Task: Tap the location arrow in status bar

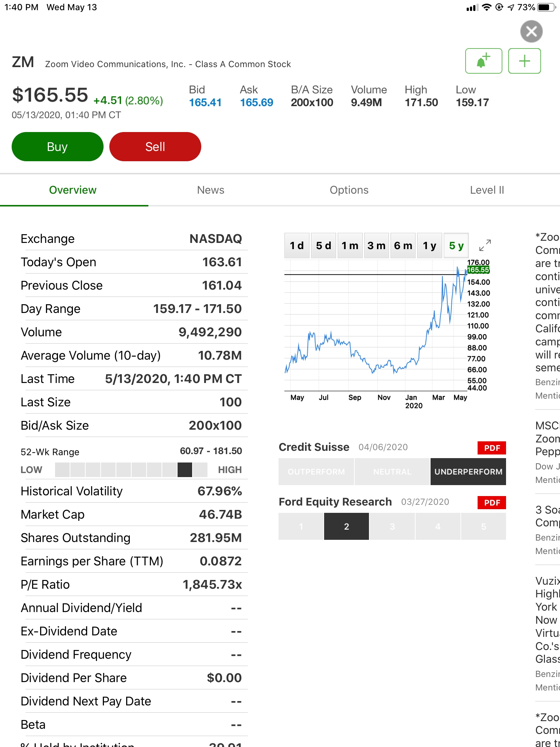Action: click(x=511, y=7)
